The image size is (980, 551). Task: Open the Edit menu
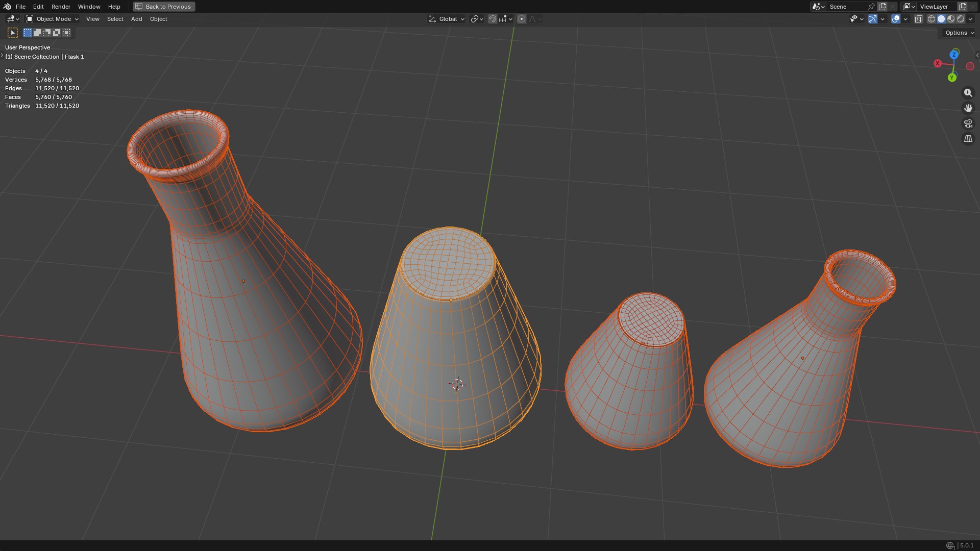pos(38,7)
